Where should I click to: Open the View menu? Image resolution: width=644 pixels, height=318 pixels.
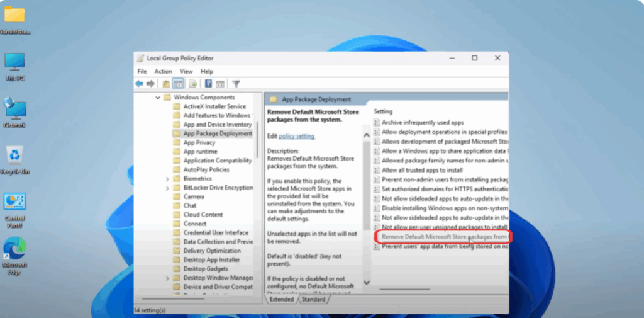pos(186,71)
